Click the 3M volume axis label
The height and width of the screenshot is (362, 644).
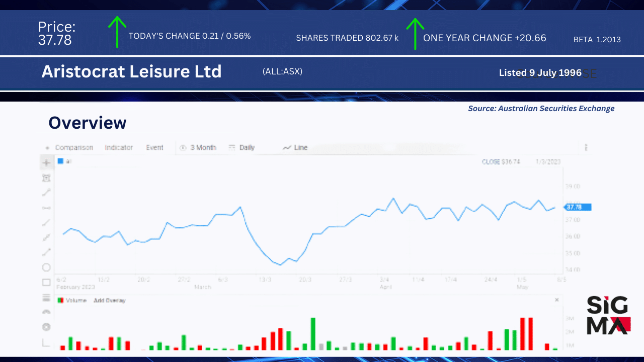pyautogui.click(x=570, y=318)
